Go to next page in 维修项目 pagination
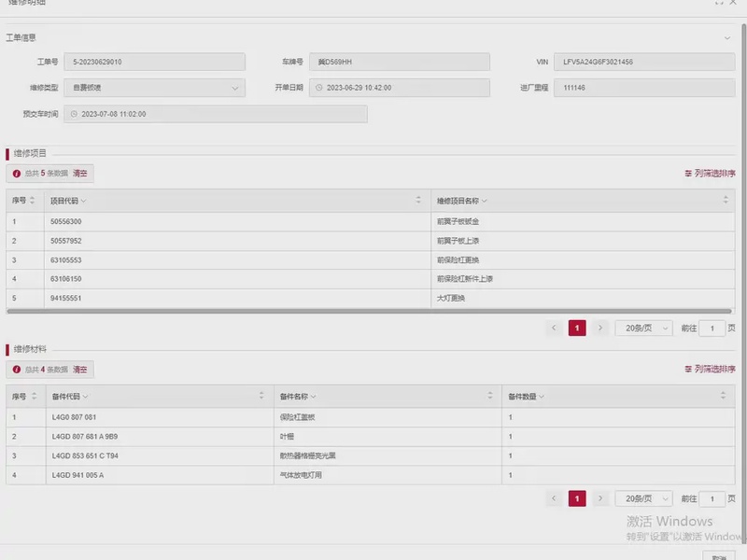 [600, 329]
